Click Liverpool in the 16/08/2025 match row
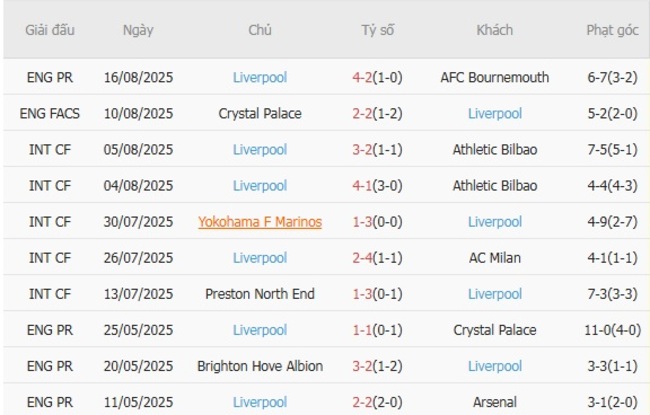650x415 pixels. click(x=260, y=77)
